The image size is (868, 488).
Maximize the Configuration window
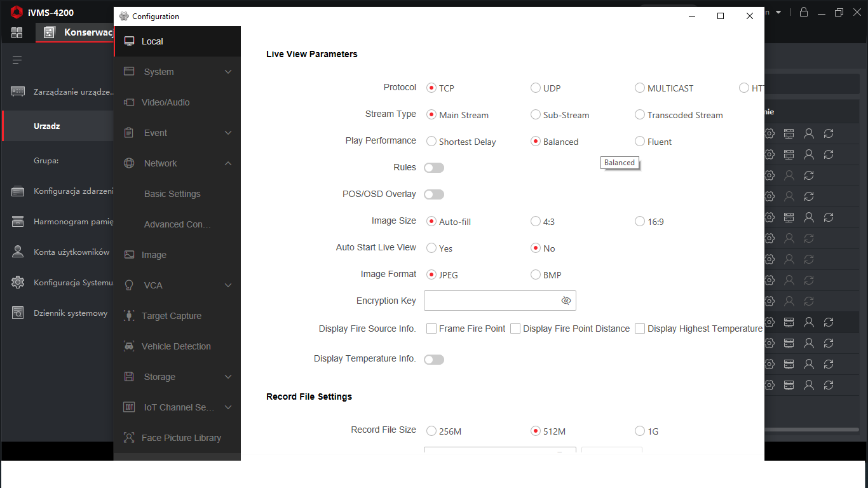coord(721,17)
